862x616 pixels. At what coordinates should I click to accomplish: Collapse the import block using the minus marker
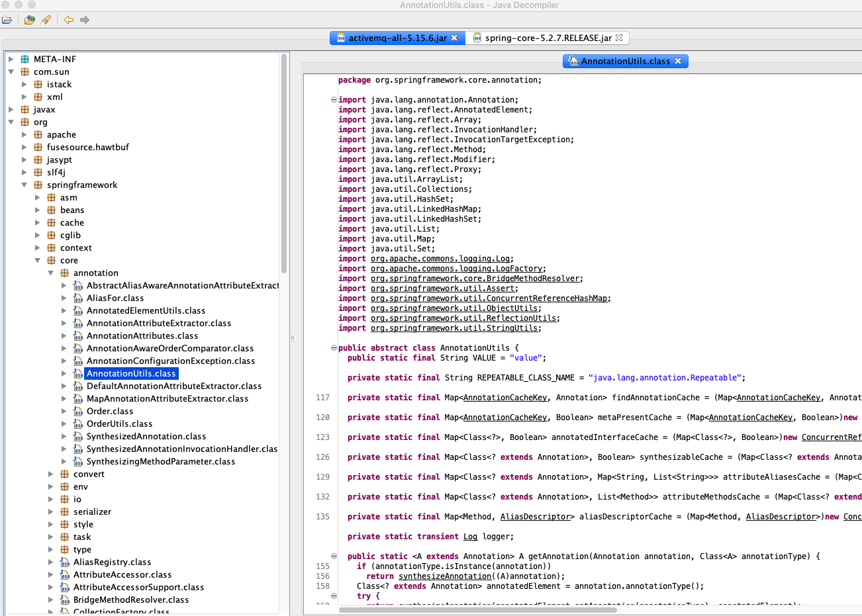tap(333, 99)
